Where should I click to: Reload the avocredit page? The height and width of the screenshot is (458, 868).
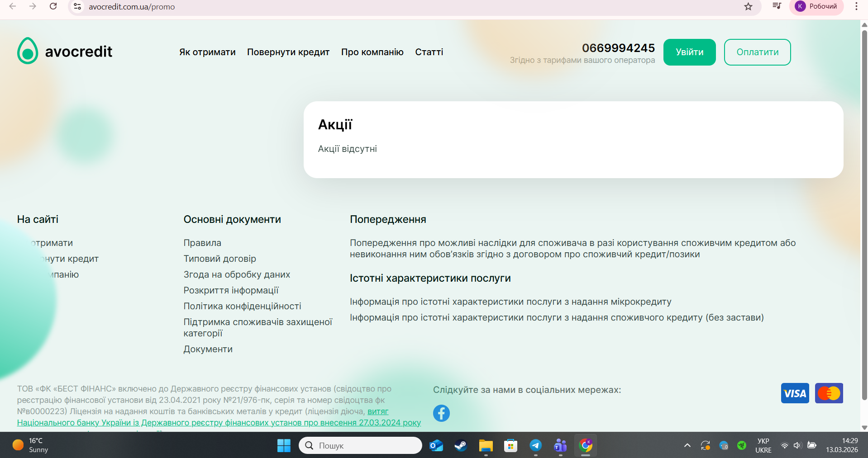coord(53,6)
